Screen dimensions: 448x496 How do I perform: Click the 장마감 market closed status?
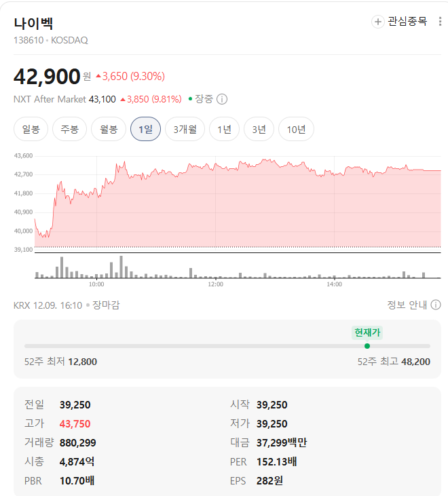tap(106, 305)
